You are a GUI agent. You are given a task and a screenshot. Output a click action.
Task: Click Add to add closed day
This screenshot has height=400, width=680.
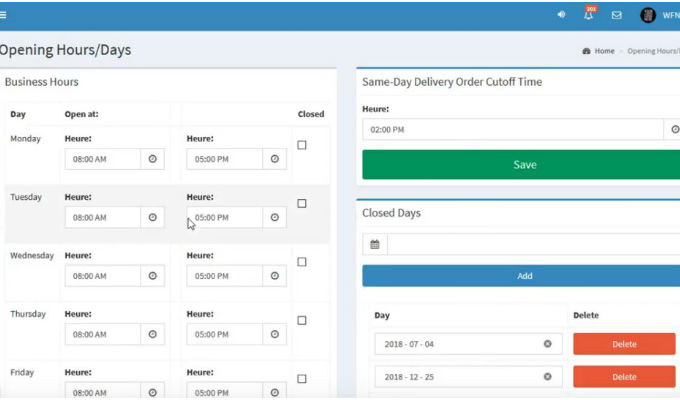coord(521,276)
